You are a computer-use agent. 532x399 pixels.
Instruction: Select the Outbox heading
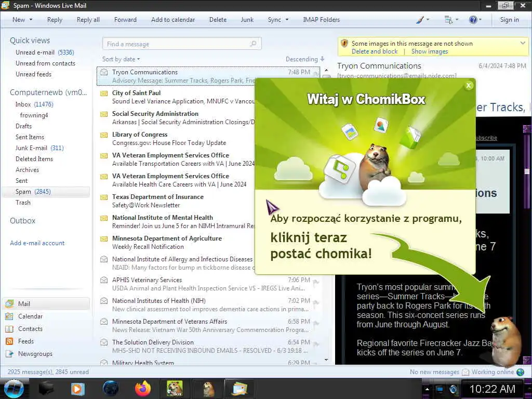point(22,220)
